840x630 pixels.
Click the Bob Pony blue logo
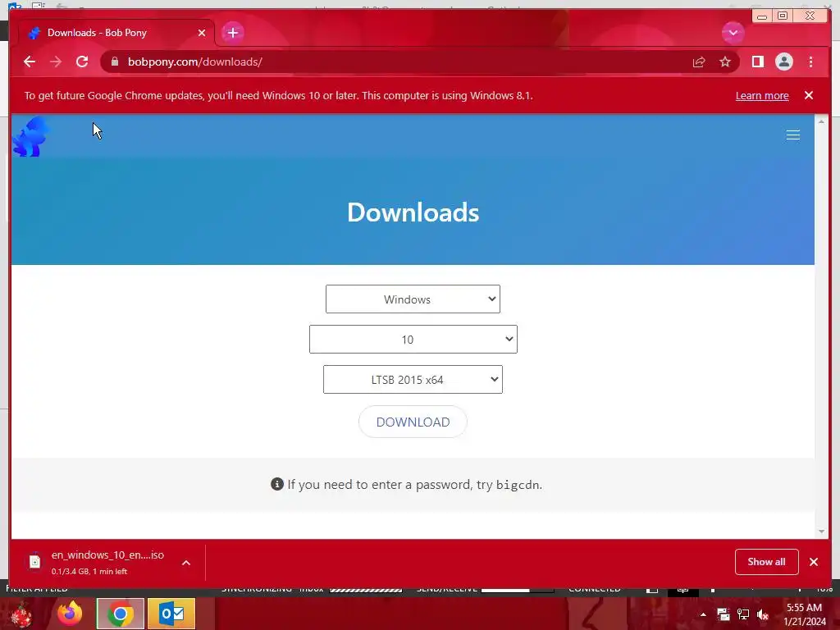pyautogui.click(x=30, y=137)
